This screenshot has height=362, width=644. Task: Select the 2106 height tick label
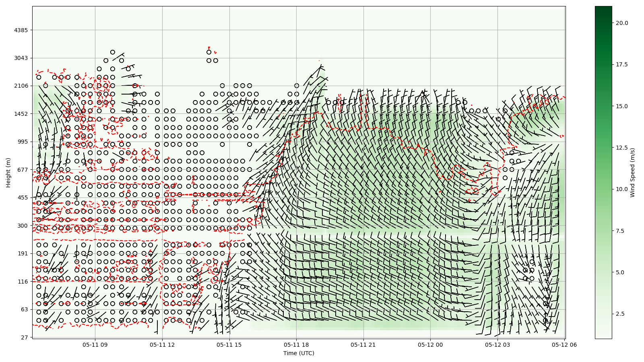tap(21, 86)
